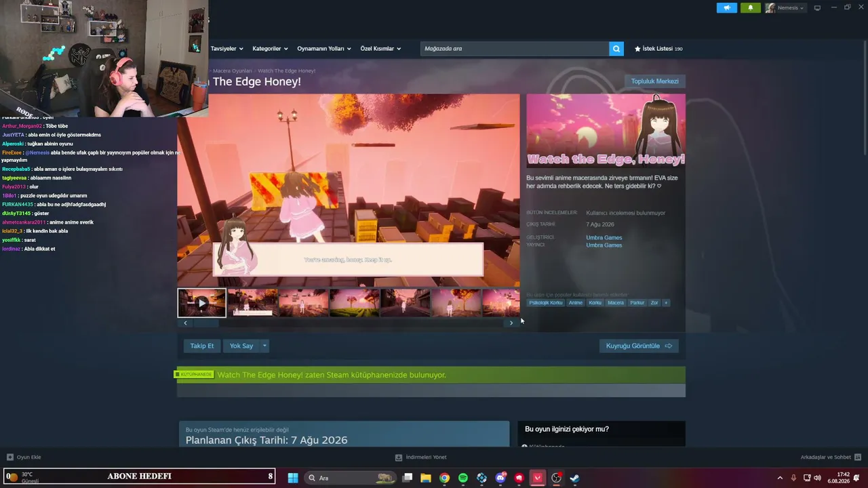Open Spotify from the taskbar
Image resolution: width=868 pixels, height=488 pixels.
tap(463, 478)
